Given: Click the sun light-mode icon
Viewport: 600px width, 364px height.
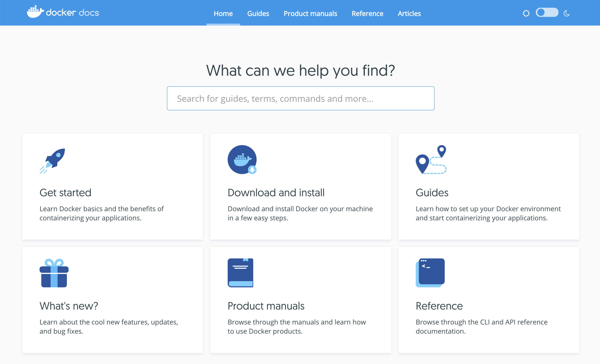Looking at the screenshot, I should pyautogui.click(x=526, y=13).
